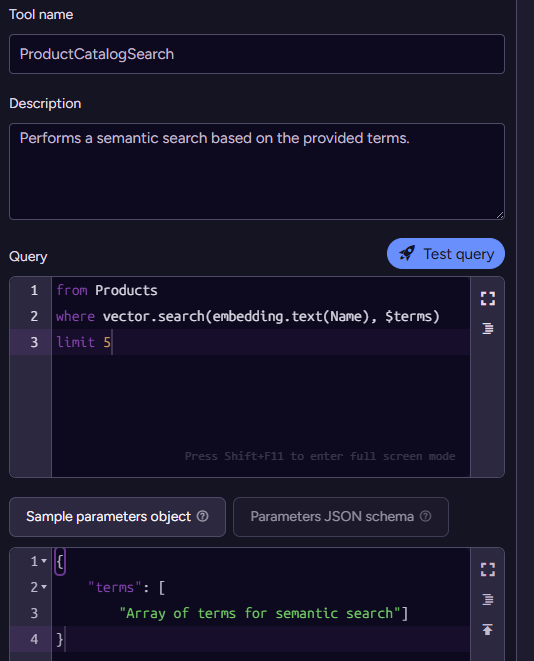Image resolution: width=534 pixels, height=661 pixels.
Task: Grab the Description textarea resize handle
Action: 500,215
